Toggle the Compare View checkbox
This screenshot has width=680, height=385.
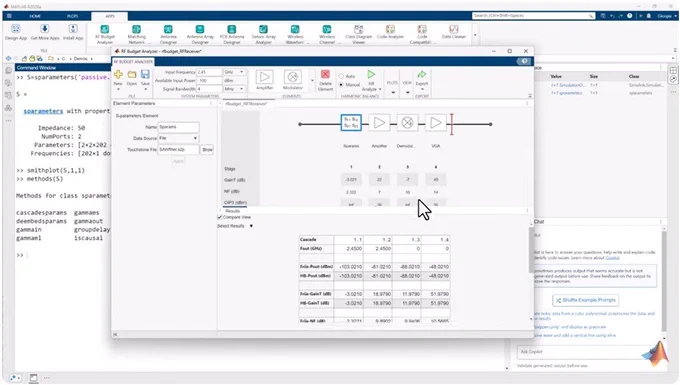(x=220, y=217)
